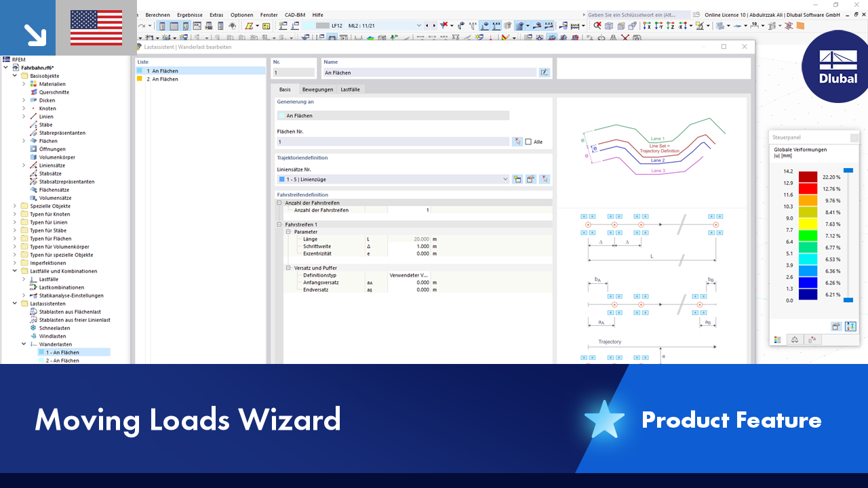Switch to the Bewegungen tab
Viewport: 868px width, 488px height.
pos(317,89)
